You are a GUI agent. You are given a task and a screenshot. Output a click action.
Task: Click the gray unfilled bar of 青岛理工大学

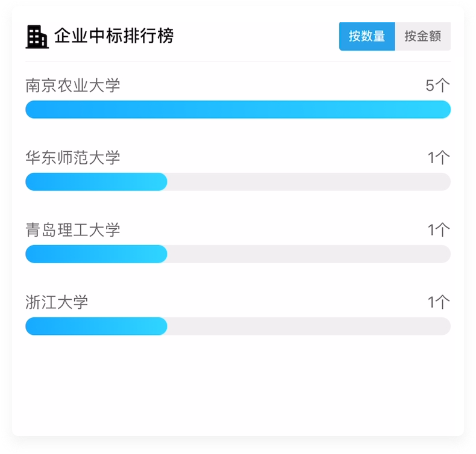point(308,254)
